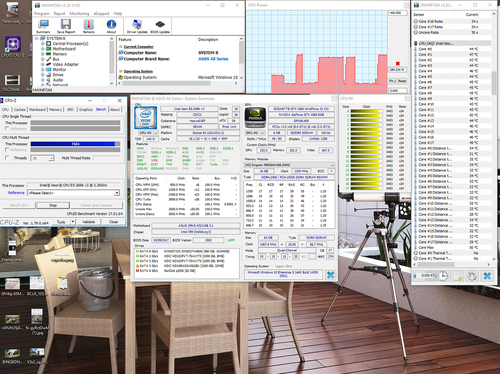This screenshot has width=500, height=374.
Task: Open Summary in HWiNFO64 toolbar
Action: [x=43, y=25]
